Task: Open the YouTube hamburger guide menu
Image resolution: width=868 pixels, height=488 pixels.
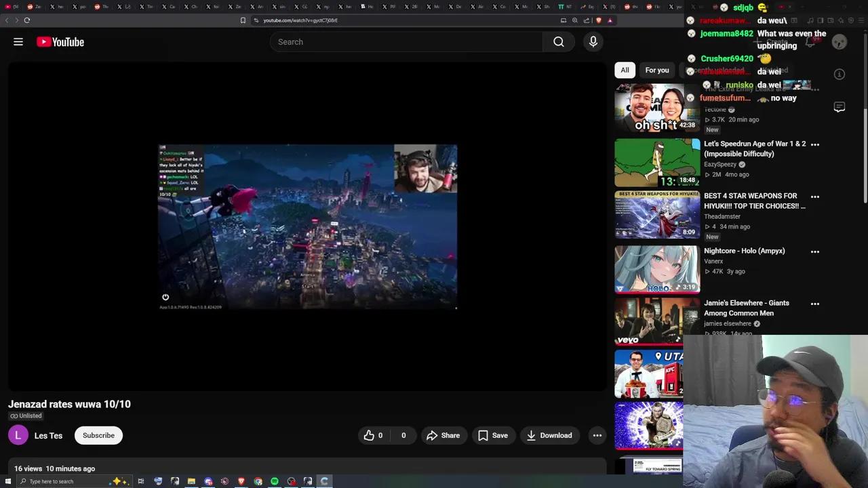Action: coord(18,42)
